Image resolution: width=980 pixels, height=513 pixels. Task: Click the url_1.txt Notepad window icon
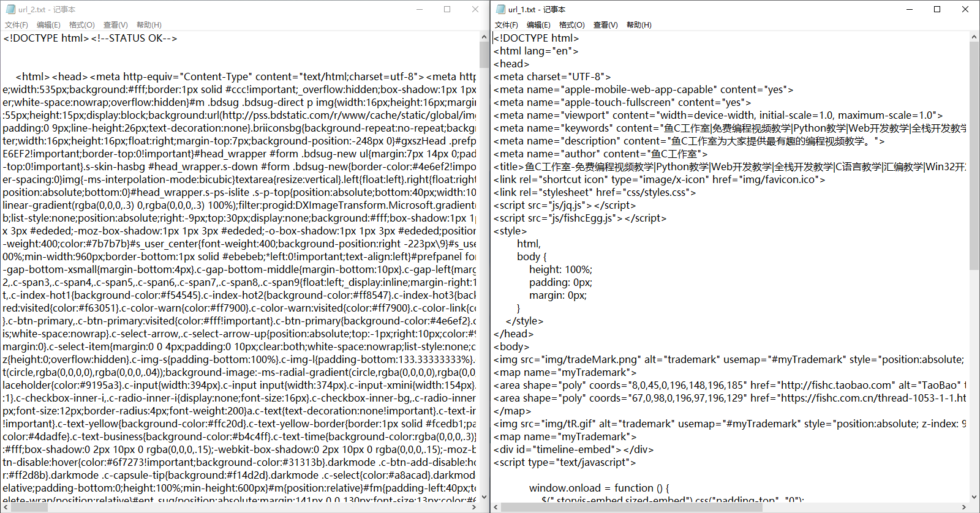coord(500,9)
